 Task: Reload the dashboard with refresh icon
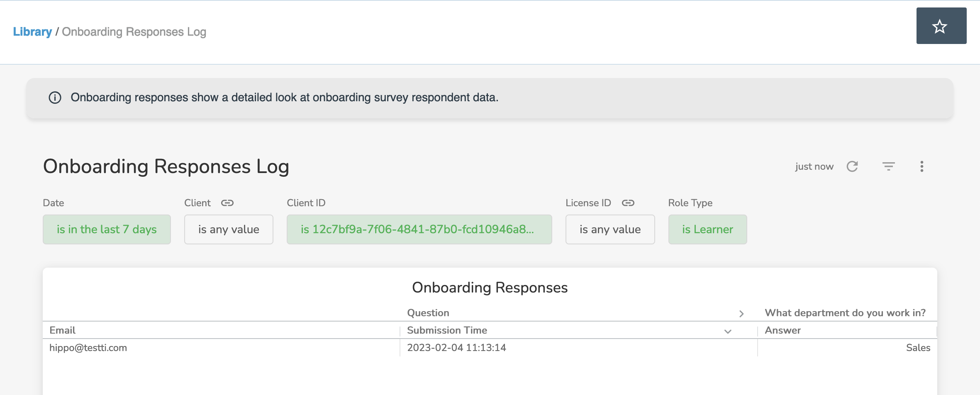[852, 166]
